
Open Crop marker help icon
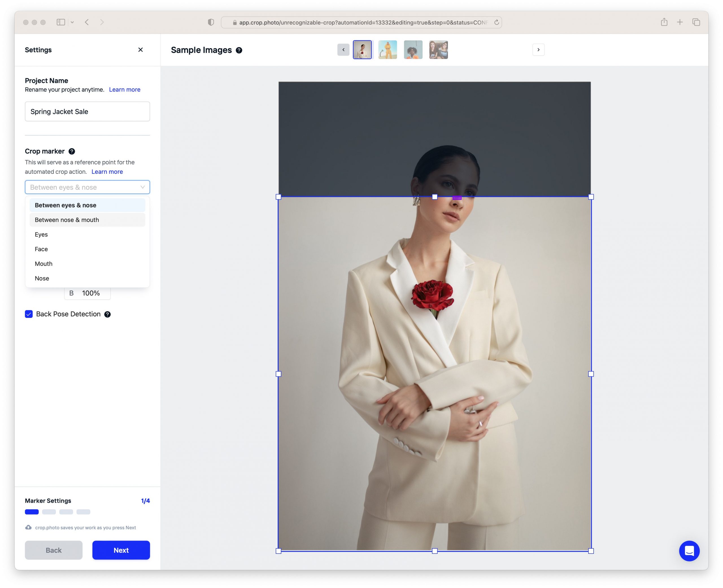click(72, 151)
